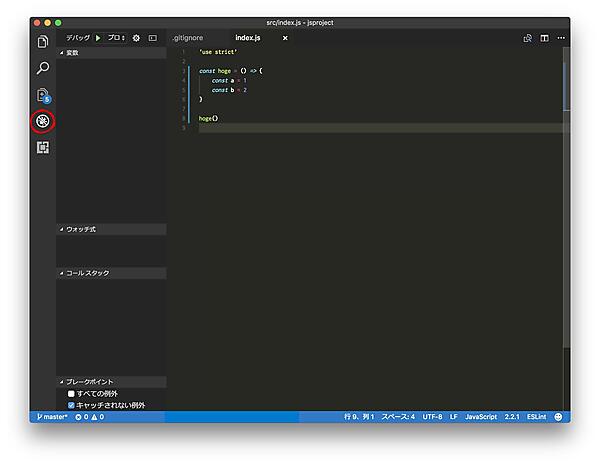Viewport: 600px width, 465px height.
Task: Uncheck the キャッチされない例外 checkbox
Action: pyautogui.click(x=71, y=405)
